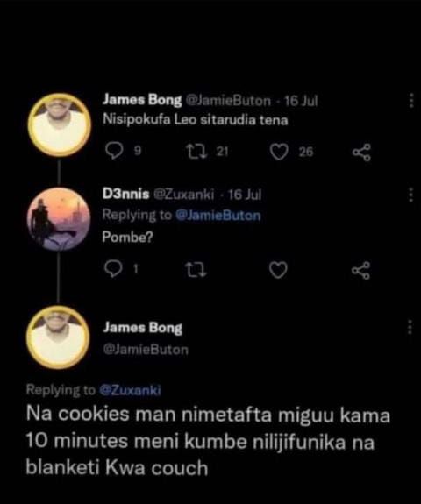Viewport: 421px width, 504px height.
Task: Retweet D3nnis's "Pombe?" tweet
Action: pos(196,270)
